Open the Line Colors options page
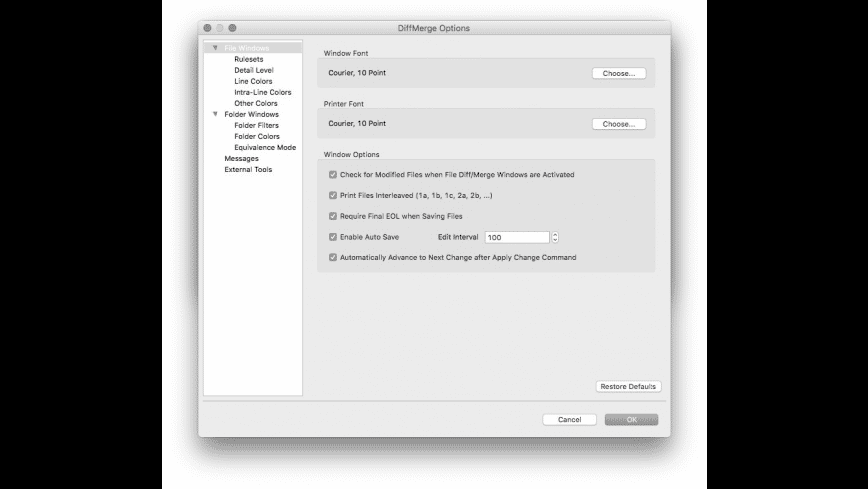Viewport: 868px width, 489px height. coord(253,82)
